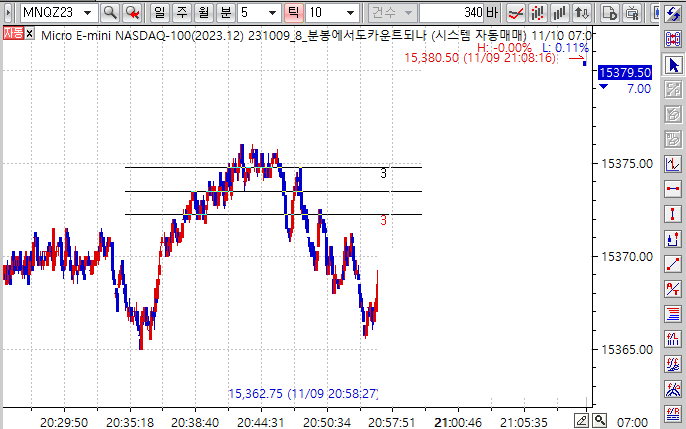Select the arrow pointer tool in right sidebar
The height and width of the screenshot is (429, 686).
click(674, 64)
